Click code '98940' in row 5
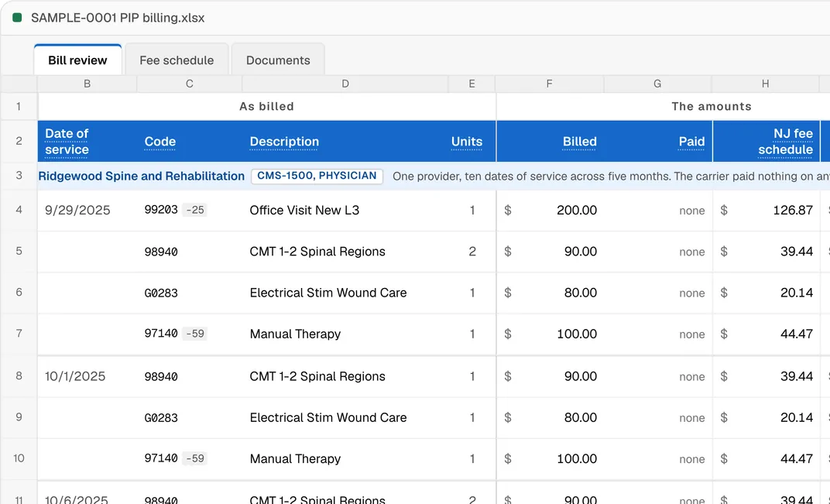Image resolution: width=830 pixels, height=504 pixels. [x=161, y=252]
